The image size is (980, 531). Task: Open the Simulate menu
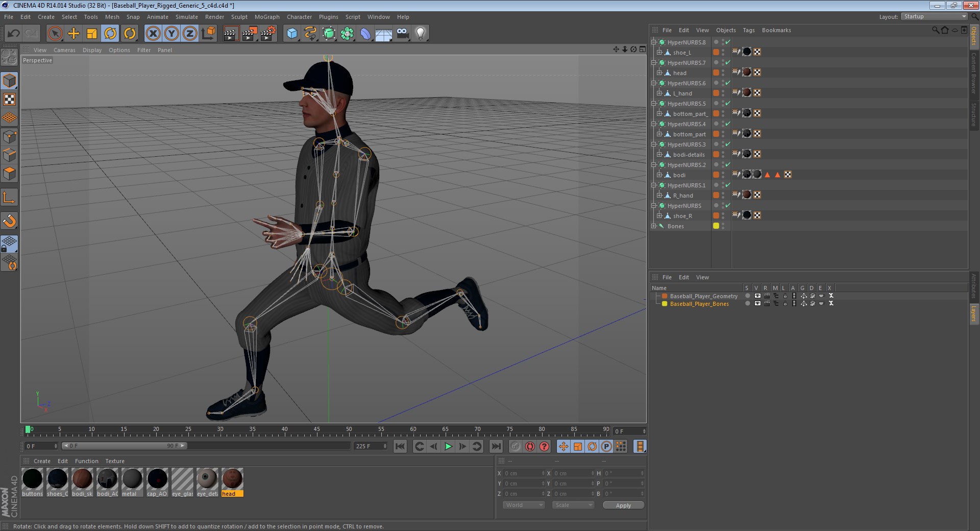187,17
